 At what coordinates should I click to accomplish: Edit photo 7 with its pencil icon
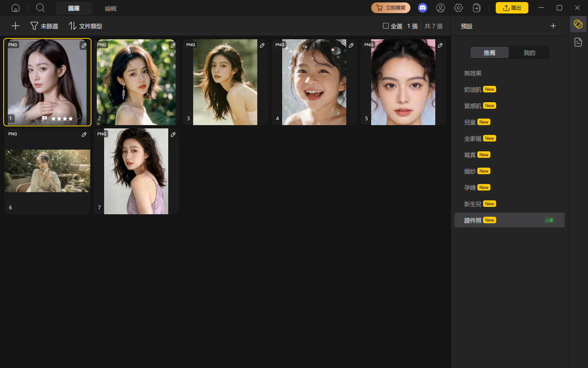(x=173, y=135)
